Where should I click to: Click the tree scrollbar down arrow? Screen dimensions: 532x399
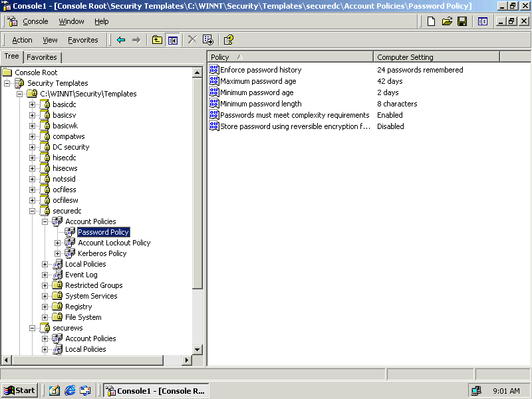pyautogui.click(x=198, y=349)
